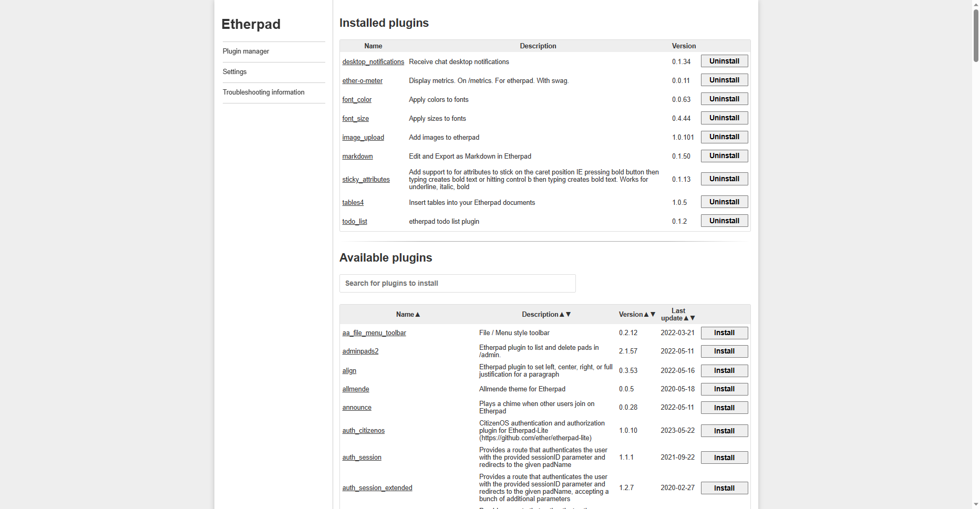Install the adminpads2 plugin
The height and width of the screenshot is (509, 980).
(724, 351)
